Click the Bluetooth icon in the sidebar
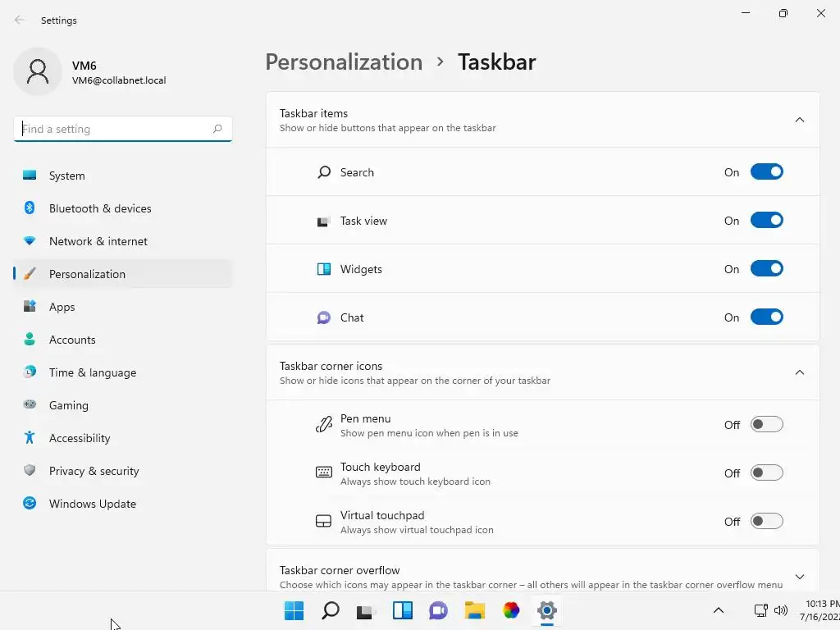The height and width of the screenshot is (630, 840). point(30,208)
